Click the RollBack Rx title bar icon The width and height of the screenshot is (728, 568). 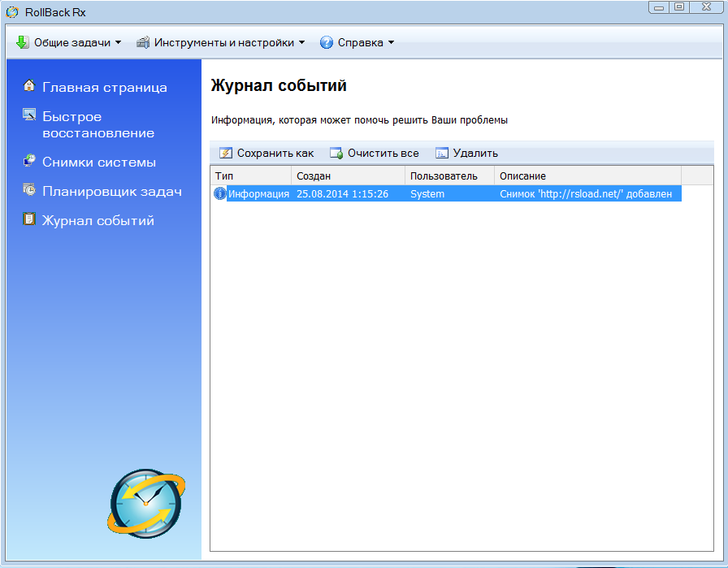(x=12, y=12)
